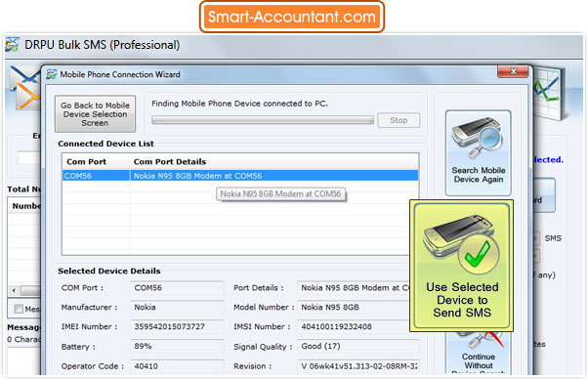Viewport: 588px width, 380px height.
Task: Click the IMSI Number field
Action: pyautogui.click(x=354, y=326)
